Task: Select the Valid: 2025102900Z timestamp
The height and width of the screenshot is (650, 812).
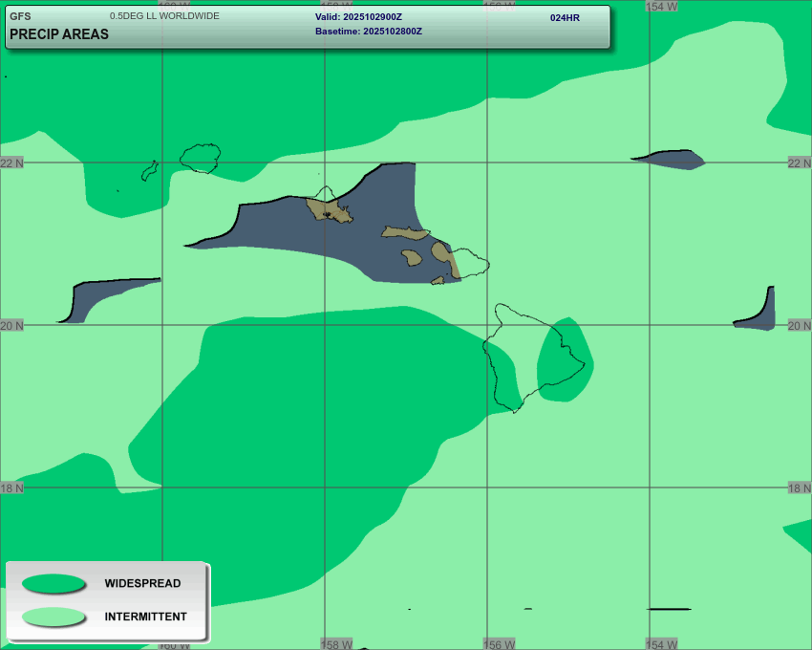Action: 358,17
